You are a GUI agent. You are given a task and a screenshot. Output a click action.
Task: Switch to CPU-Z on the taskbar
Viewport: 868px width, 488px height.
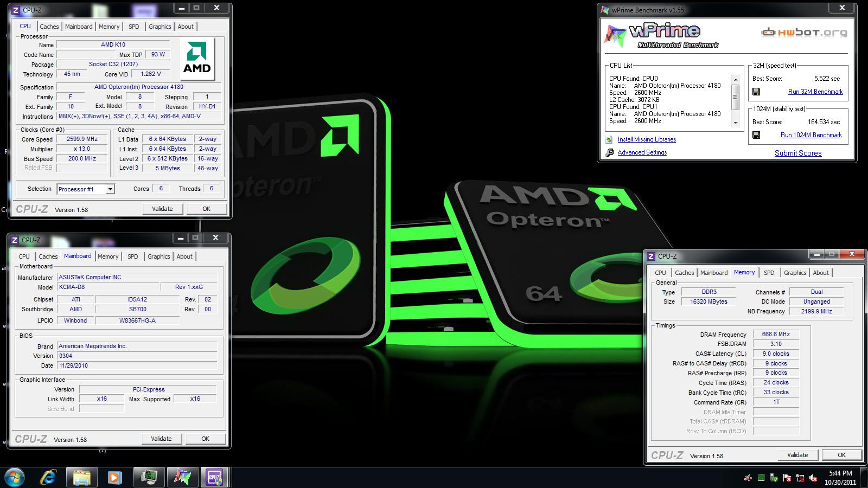pyautogui.click(x=214, y=477)
